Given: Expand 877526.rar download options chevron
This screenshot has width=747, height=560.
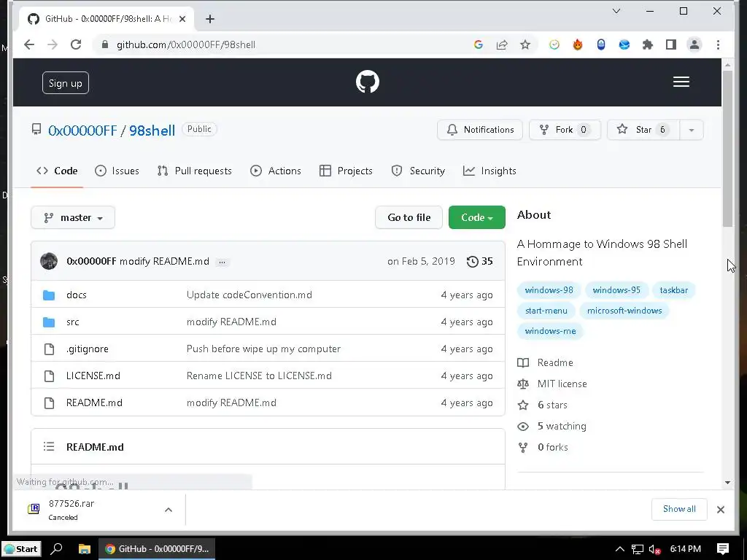Looking at the screenshot, I should pyautogui.click(x=169, y=510).
